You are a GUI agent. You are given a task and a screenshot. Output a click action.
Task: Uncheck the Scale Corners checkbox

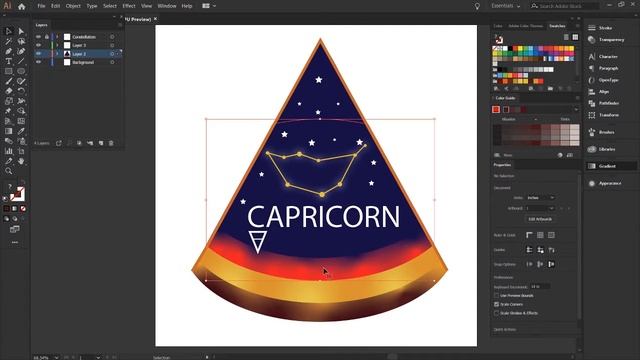(x=496, y=304)
